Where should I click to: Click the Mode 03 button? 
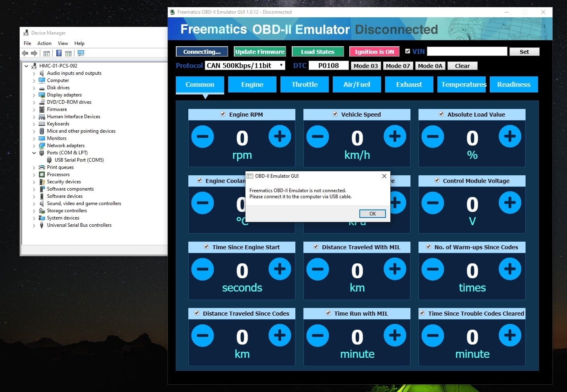point(366,66)
